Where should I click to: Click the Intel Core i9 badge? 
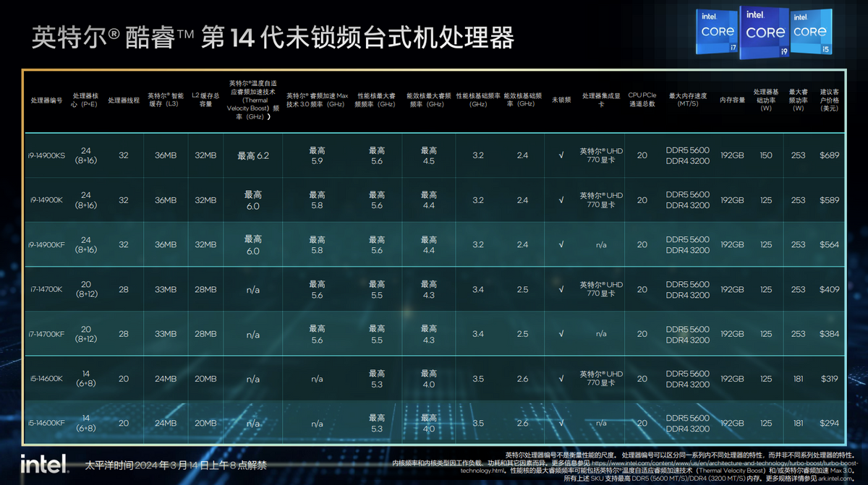(765, 32)
